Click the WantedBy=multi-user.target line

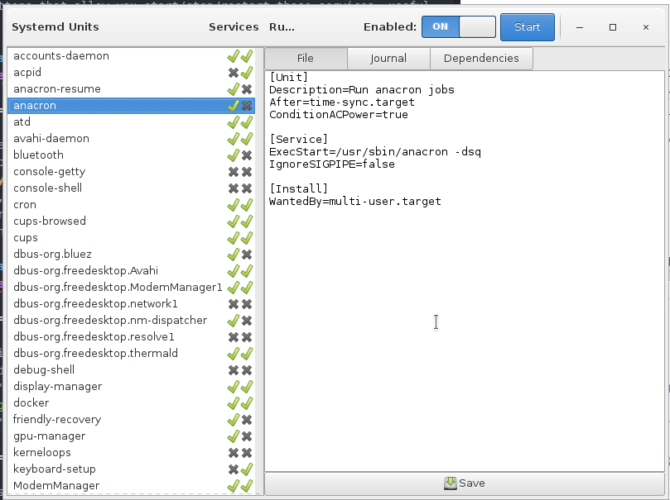click(355, 201)
